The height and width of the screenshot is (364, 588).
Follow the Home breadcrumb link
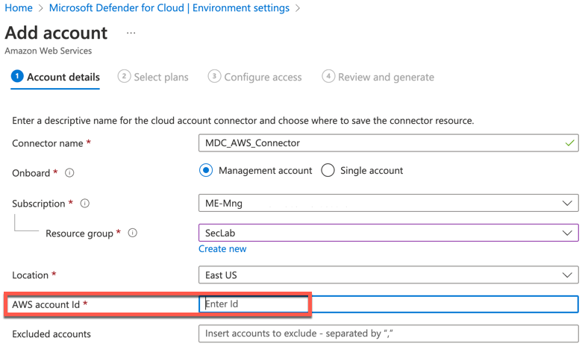(19, 8)
